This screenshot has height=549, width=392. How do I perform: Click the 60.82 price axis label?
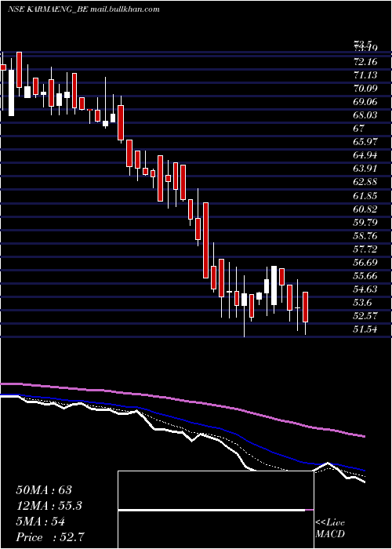[x=366, y=209]
